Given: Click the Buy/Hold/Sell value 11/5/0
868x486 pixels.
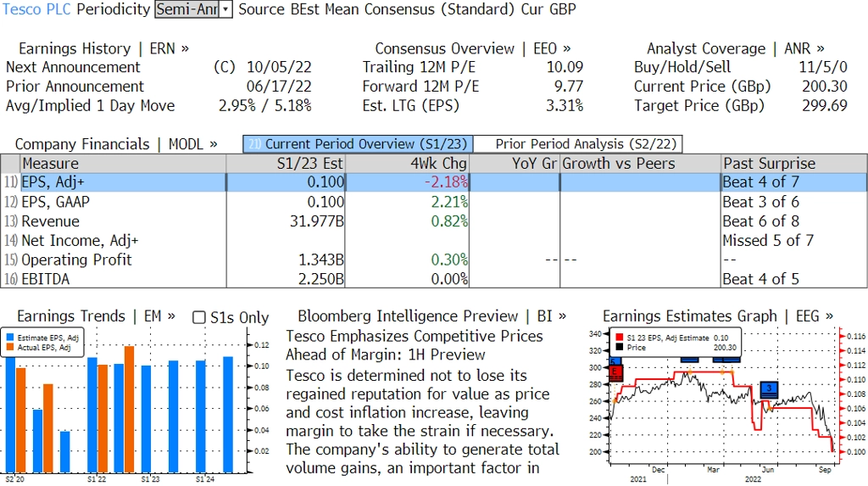Looking at the screenshot, I should point(822,67).
